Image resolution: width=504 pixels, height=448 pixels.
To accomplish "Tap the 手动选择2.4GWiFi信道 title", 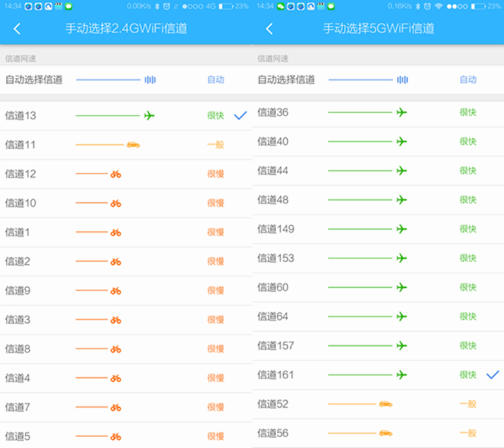I will 126,29.
